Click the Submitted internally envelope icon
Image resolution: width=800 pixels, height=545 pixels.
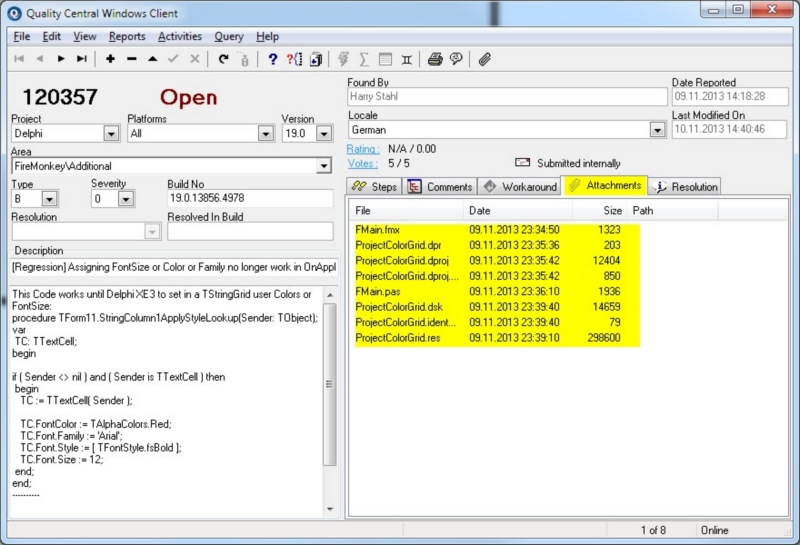(522, 162)
